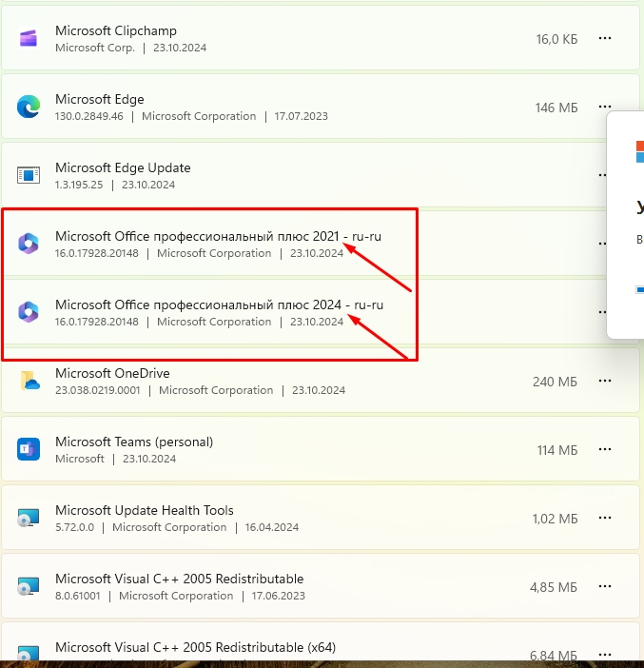Screen dimensions: 644x668
Task: Click the 17.06.2023 install date
Action: [x=278, y=596]
